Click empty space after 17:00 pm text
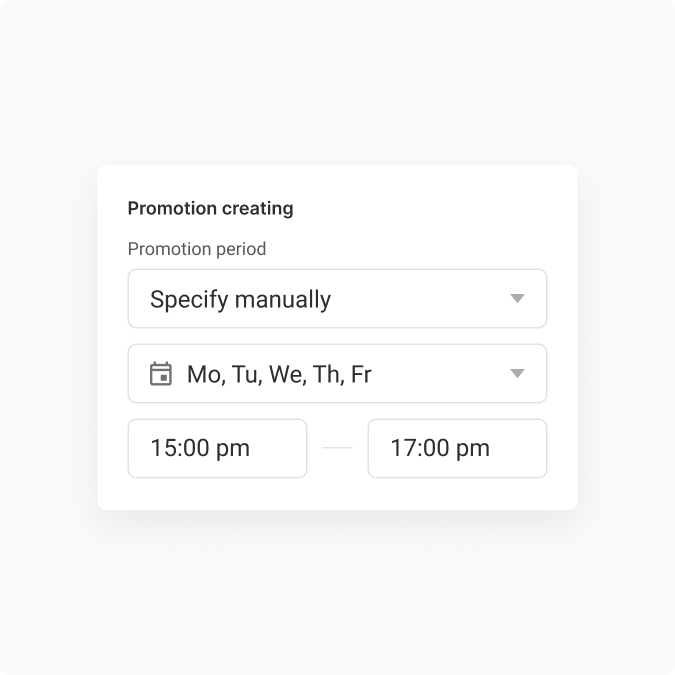This screenshot has width=675, height=675. point(518,449)
